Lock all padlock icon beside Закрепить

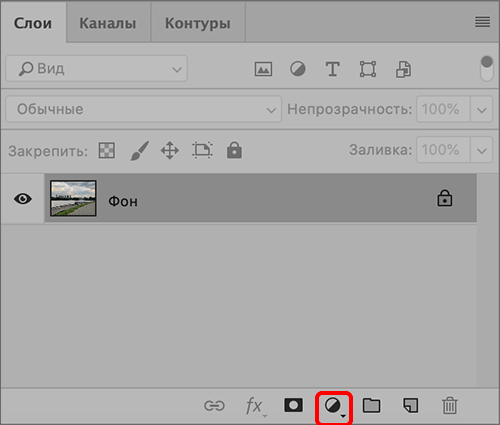(234, 150)
